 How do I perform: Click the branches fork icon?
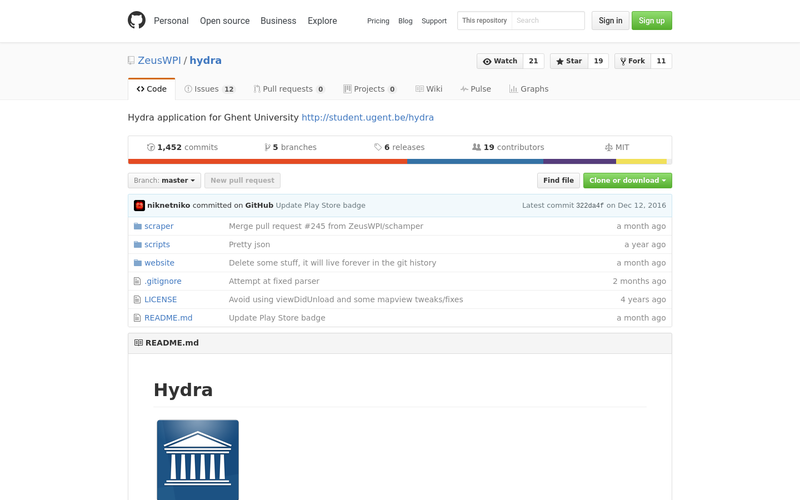[267, 147]
